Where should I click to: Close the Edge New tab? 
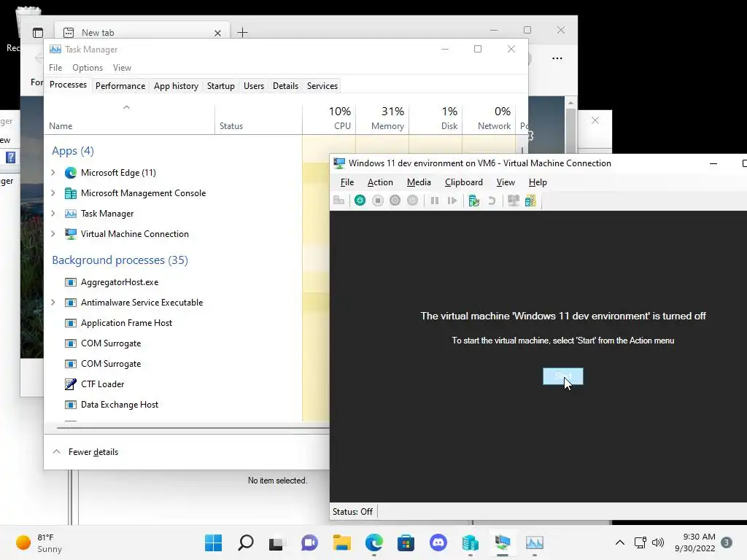coord(217,33)
